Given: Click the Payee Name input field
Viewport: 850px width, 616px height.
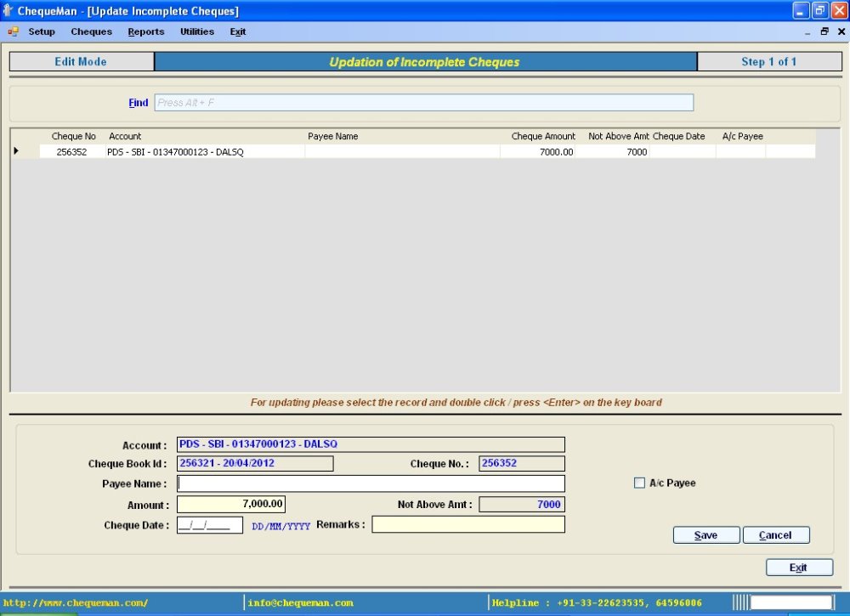Looking at the screenshot, I should (x=370, y=483).
